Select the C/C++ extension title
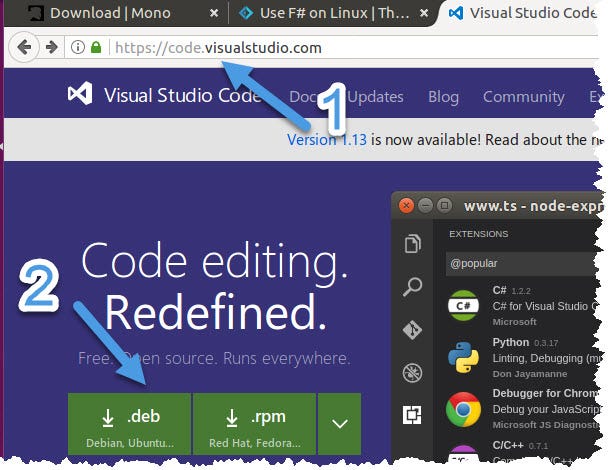Screen dimensions: 608x470 (x=508, y=445)
